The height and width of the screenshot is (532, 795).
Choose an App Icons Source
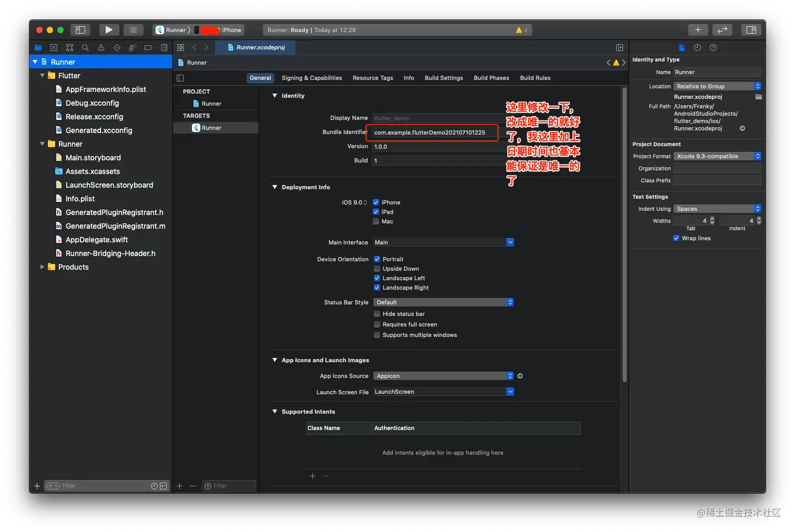point(444,376)
